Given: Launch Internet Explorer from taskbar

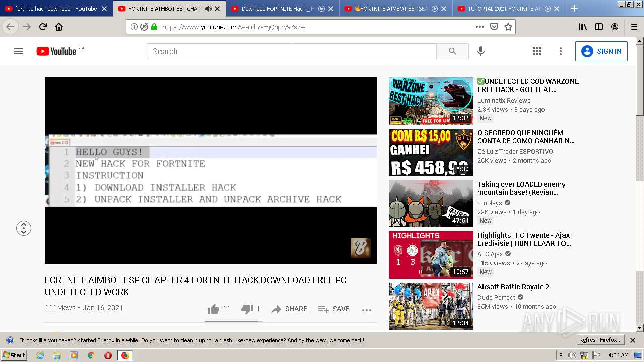Looking at the screenshot, I should 40,355.
